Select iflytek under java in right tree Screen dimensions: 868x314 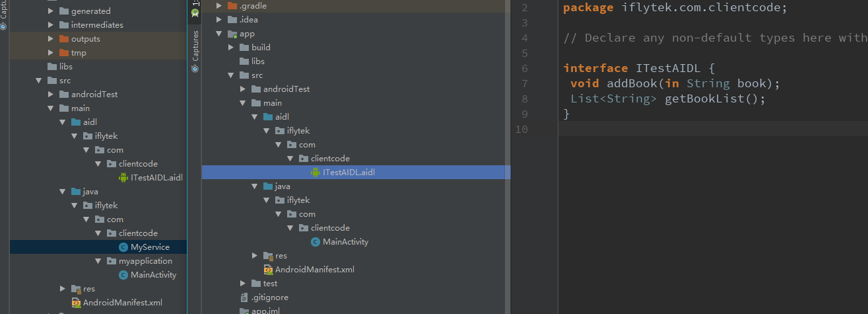(298, 200)
